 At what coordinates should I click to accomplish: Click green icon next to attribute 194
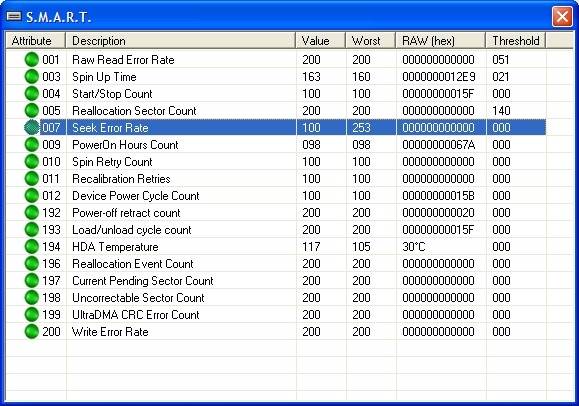coord(32,246)
